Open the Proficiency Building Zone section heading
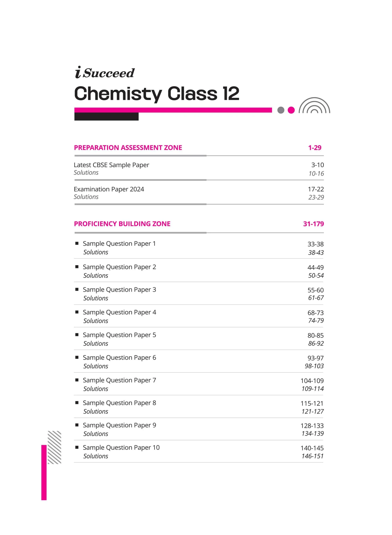Viewport: 392px width, 535px height. pyautogui.click(x=122, y=224)
